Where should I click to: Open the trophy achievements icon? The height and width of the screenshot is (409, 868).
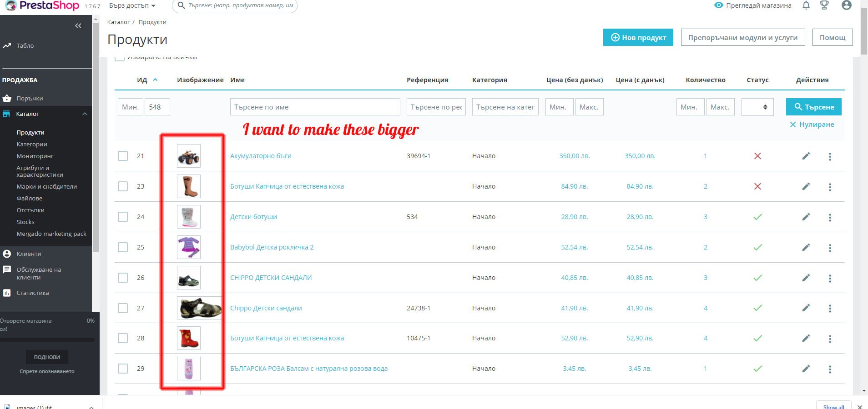pos(824,5)
